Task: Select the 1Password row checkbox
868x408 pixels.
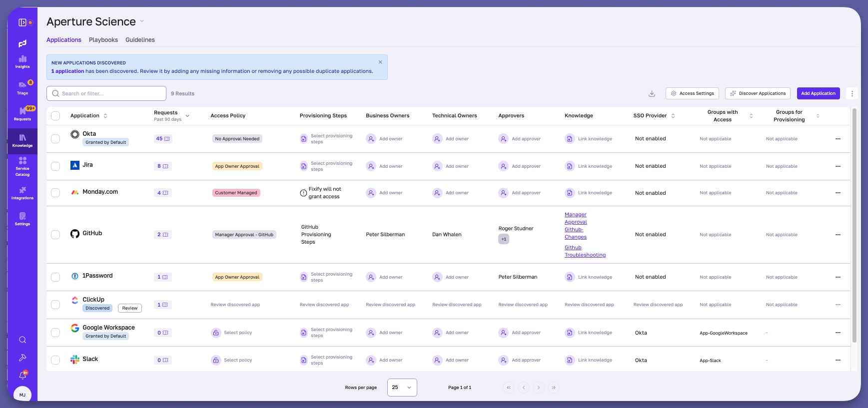Action: [55, 277]
